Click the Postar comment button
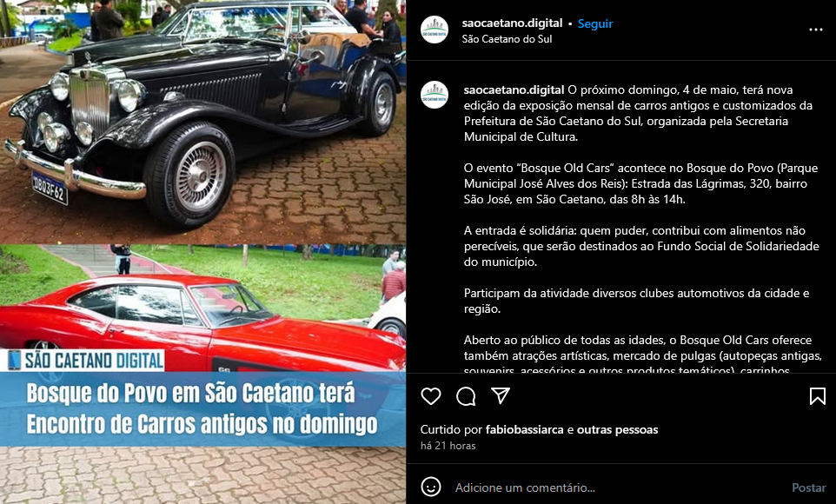Screen dimensions: 836x504 (x=809, y=487)
